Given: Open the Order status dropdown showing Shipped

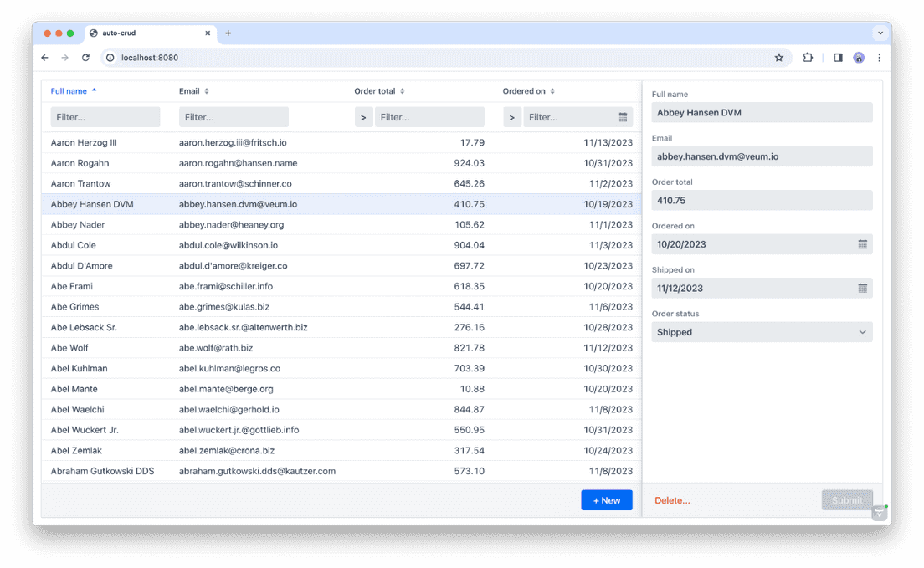Looking at the screenshot, I should 762,332.
